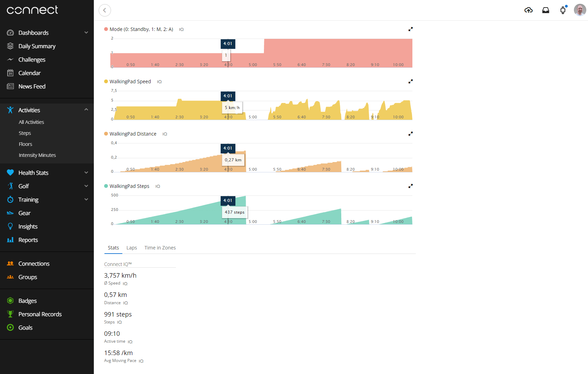This screenshot has width=588, height=374.
Task: Click the Reports bar chart icon
Action: (x=10, y=240)
